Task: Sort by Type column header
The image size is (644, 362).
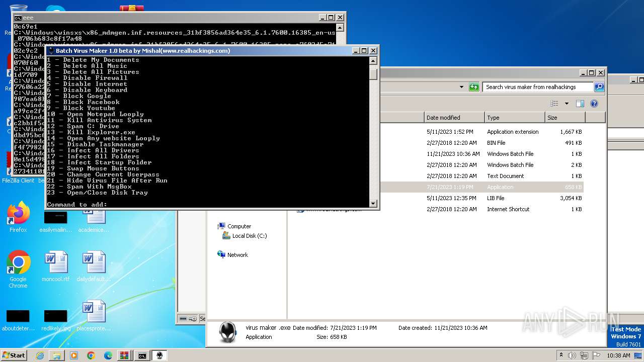Action: (x=515, y=118)
